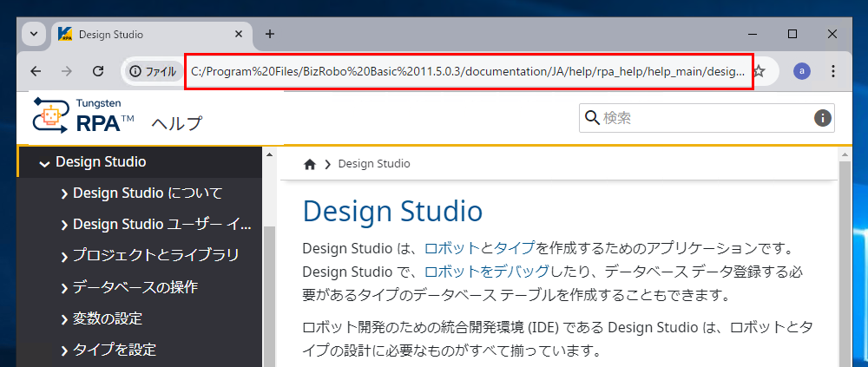This screenshot has width=868, height=367.
Task: Open the Chrome profile avatar
Action: tap(801, 71)
